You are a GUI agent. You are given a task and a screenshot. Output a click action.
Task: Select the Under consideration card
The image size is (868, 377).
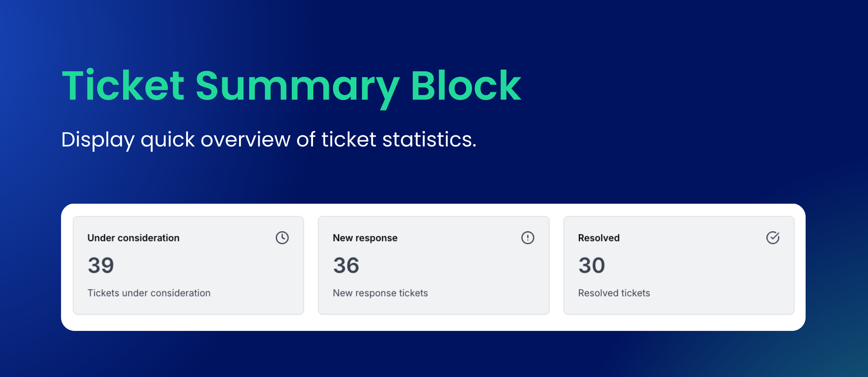[x=189, y=268]
